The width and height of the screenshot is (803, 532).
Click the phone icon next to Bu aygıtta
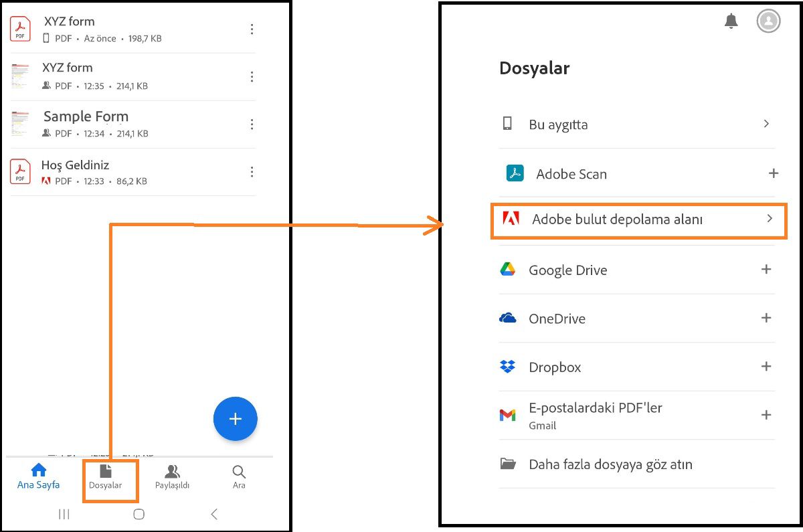pos(507,124)
